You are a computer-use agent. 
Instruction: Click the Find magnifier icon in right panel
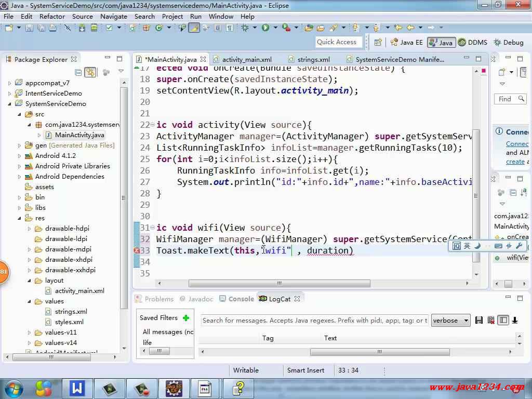coord(521,99)
